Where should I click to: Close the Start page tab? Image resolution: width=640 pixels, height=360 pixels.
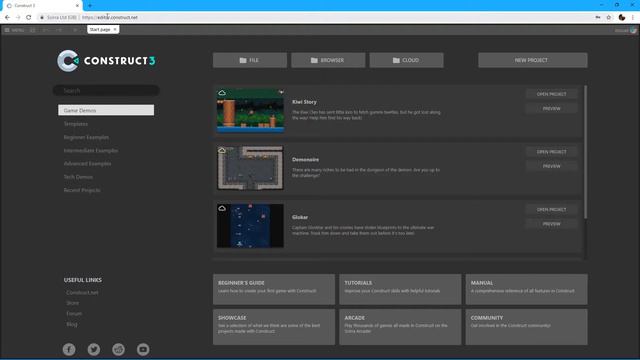115,29
